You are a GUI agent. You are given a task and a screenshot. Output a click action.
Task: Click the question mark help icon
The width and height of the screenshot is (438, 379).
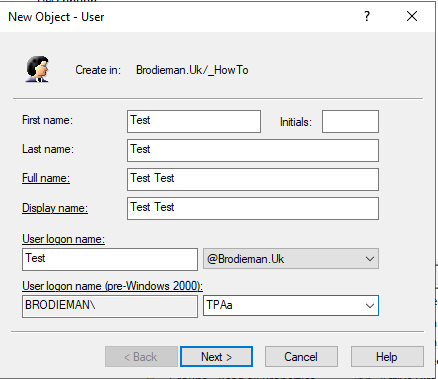367,16
